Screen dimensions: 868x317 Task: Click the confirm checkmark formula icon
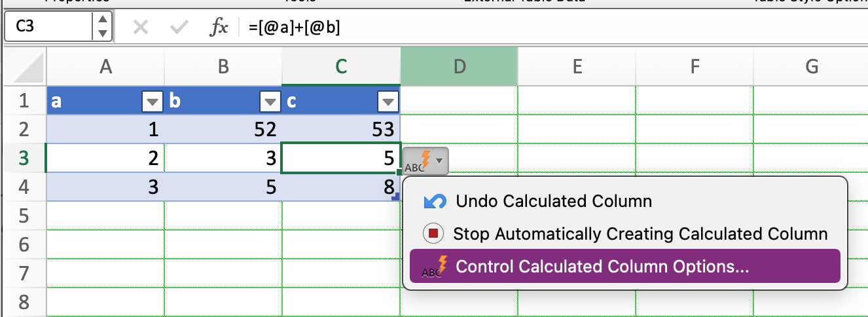coord(178,28)
